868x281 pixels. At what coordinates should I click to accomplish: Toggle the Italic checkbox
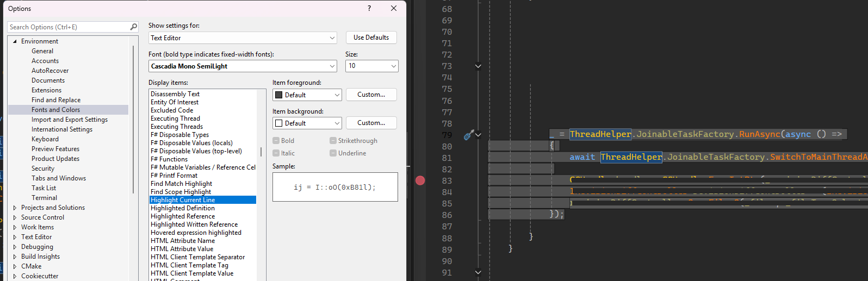tap(276, 153)
